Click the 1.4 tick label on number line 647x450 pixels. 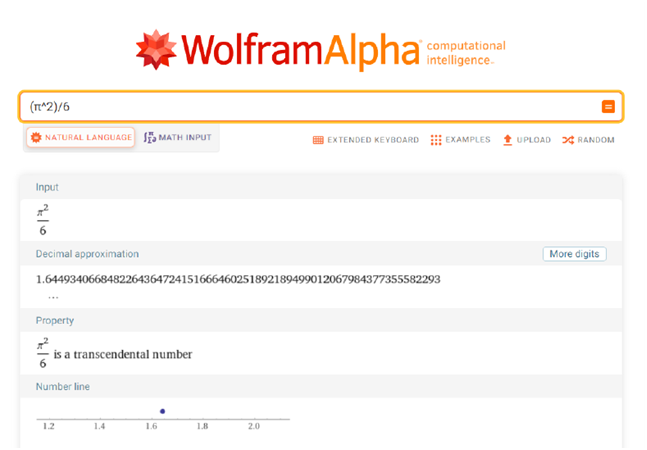(99, 426)
